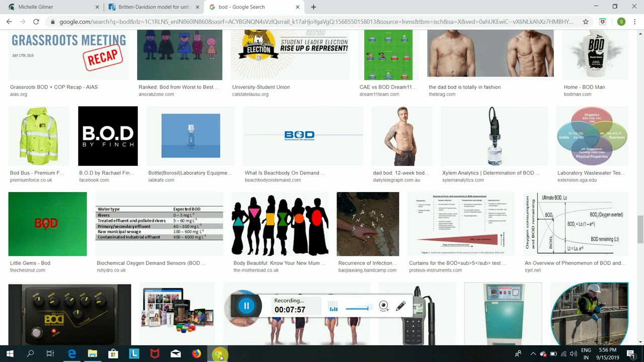Adjust the recorder volume slider

358,308
